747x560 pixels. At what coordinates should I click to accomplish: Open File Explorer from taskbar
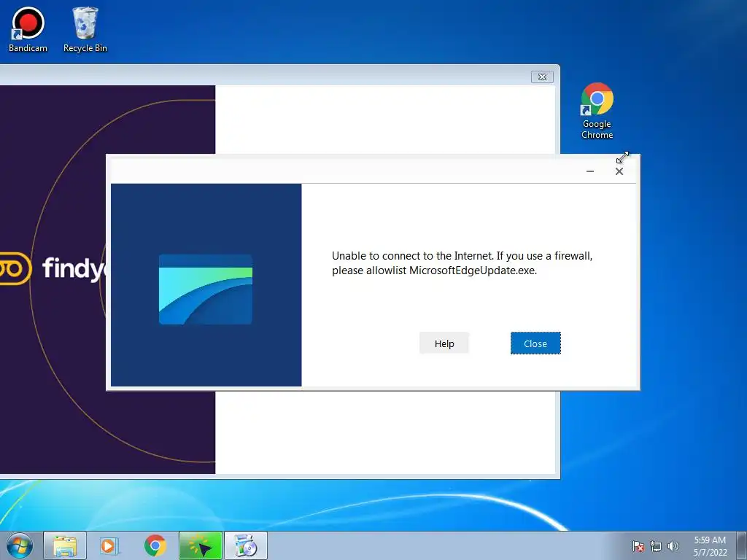pyautogui.click(x=65, y=545)
